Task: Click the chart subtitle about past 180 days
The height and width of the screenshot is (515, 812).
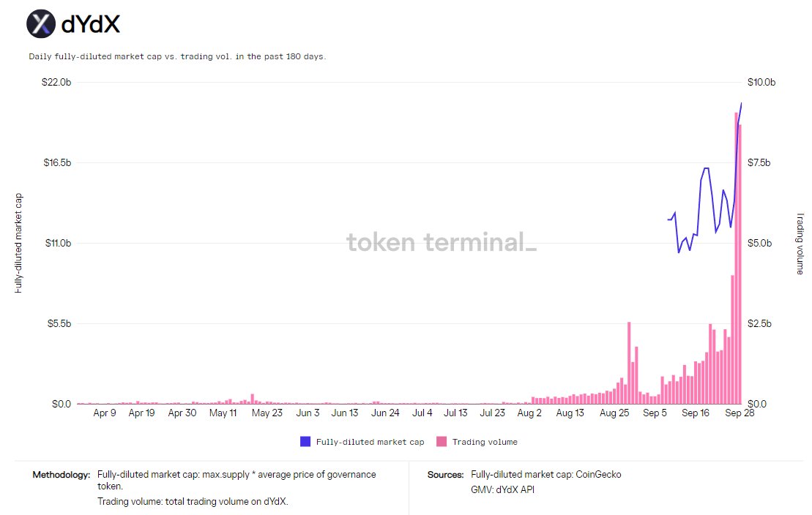Action: (x=177, y=56)
